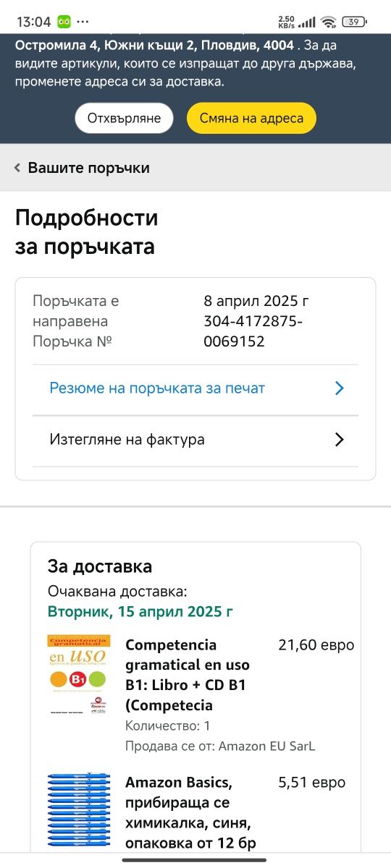Tap the expected delivery date Вторник, 15 април
Screen dimensions: 391x868
(x=140, y=611)
